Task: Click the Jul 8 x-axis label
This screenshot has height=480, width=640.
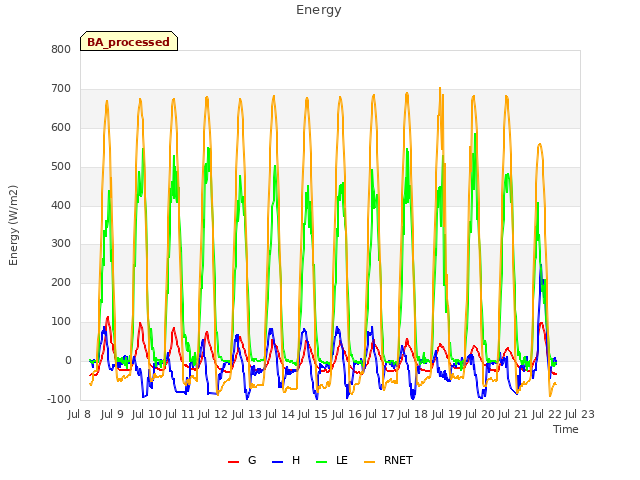Action: 79,414
